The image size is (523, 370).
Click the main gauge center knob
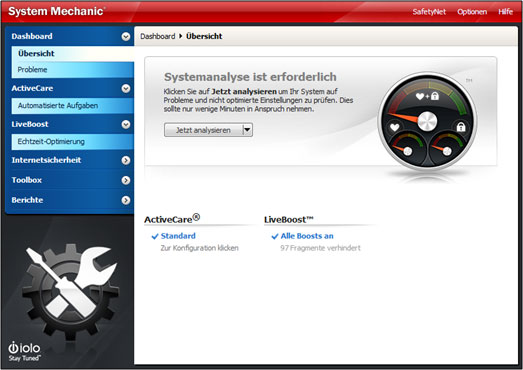427,121
